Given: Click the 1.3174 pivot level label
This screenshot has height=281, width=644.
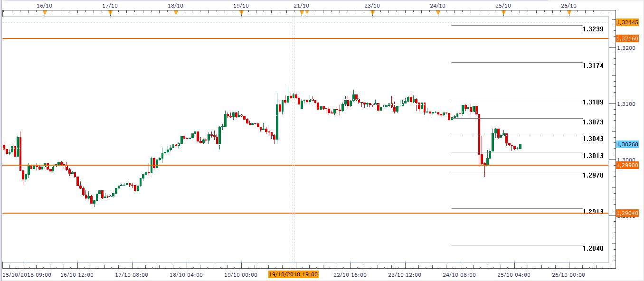Looking at the screenshot, I should [x=593, y=66].
